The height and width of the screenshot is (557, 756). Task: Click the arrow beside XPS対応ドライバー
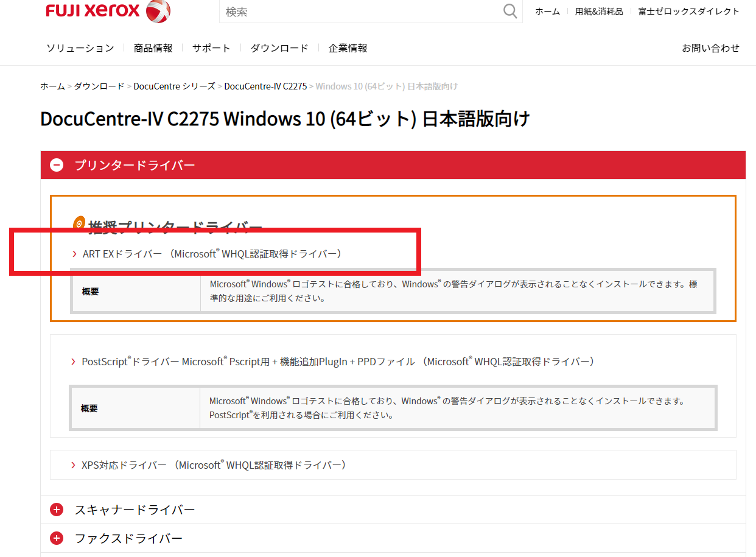pos(74,465)
